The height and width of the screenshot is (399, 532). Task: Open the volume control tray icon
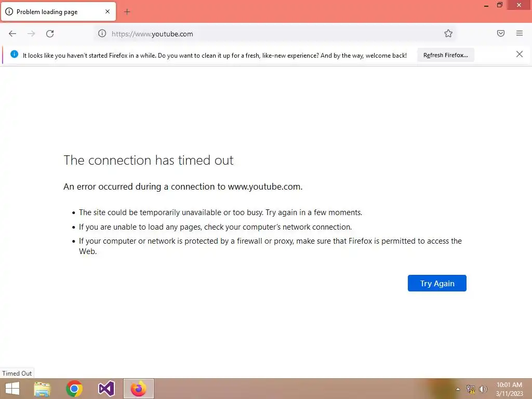[483, 389]
